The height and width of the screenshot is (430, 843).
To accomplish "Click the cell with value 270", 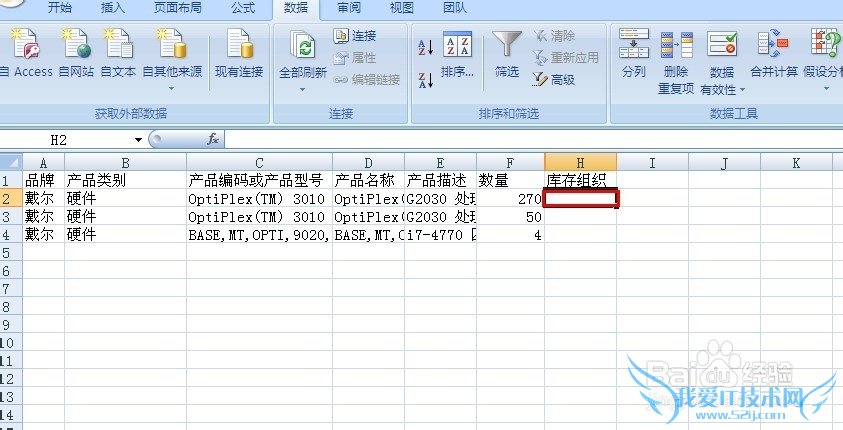I will tap(510, 198).
